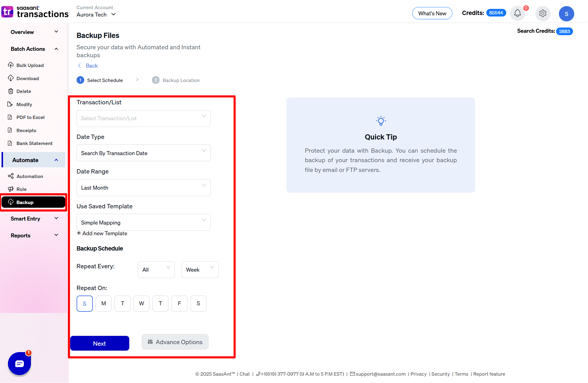The image size is (588, 383).
Task: Open the Report feature footer link
Action: (x=489, y=374)
